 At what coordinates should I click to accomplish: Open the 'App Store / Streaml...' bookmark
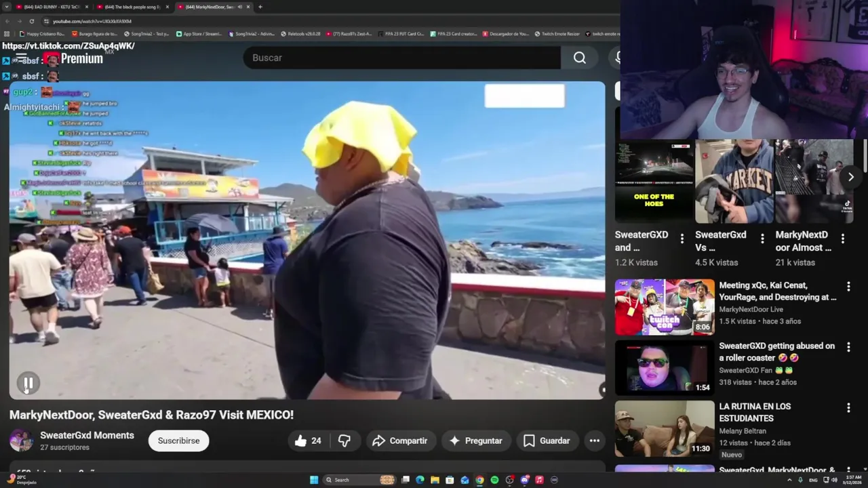[199, 33]
